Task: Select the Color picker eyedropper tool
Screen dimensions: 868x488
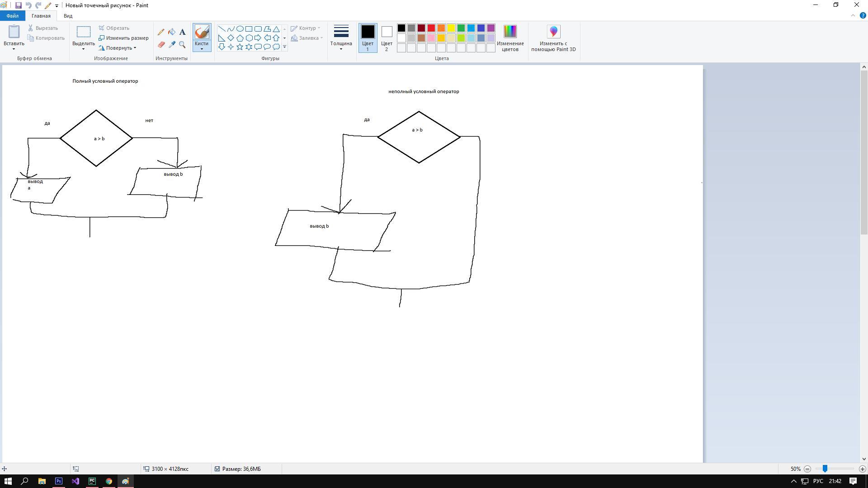Action: [172, 45]
